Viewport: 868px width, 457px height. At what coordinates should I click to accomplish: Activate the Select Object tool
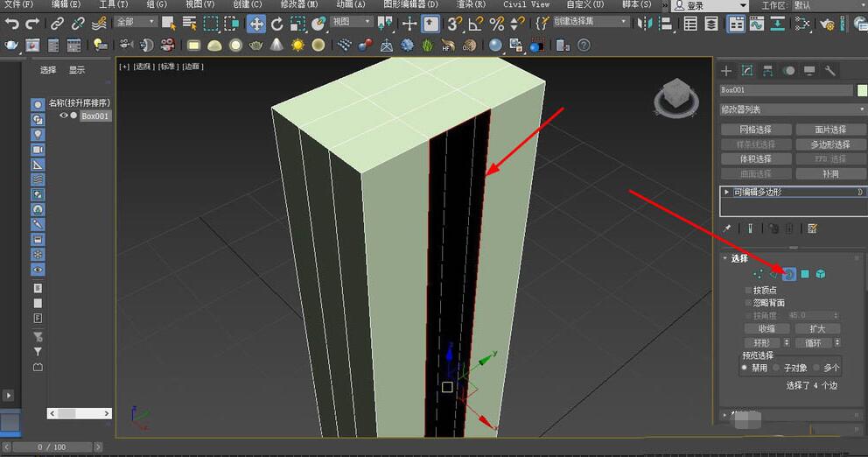[168, 24]
